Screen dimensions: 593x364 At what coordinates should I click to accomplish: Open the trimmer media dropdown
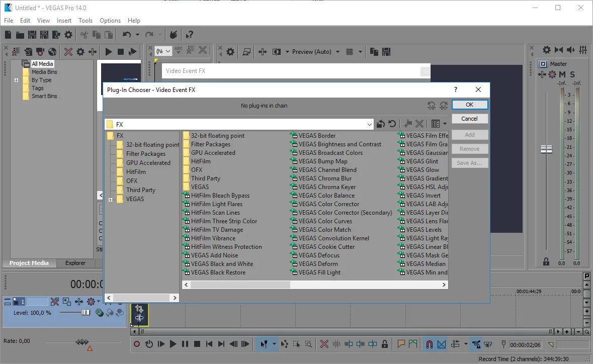(x=163, y=51)
